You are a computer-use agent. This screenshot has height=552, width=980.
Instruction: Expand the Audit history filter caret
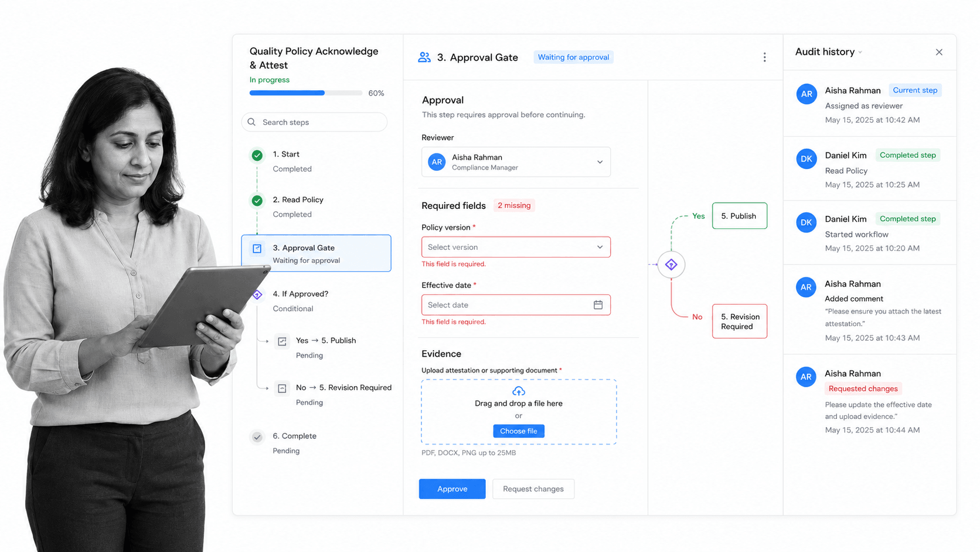[860, 53]
